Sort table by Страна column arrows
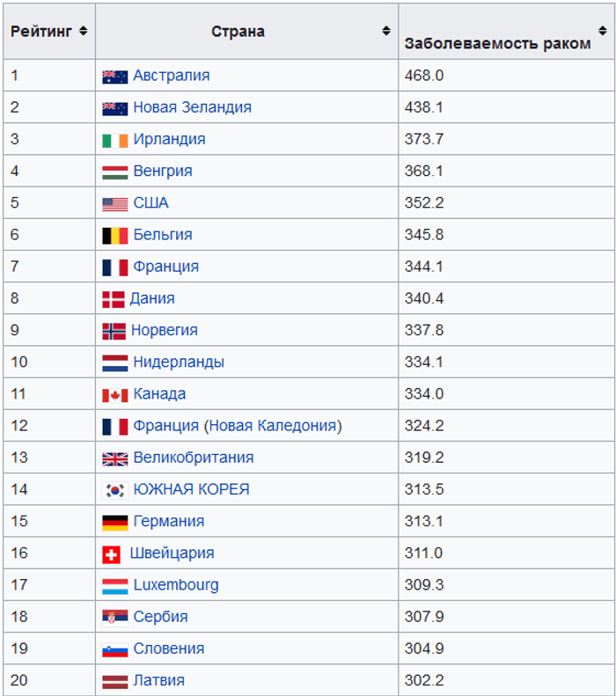The width and height of the screenshot is (616, 696). pyautogui.click(x=385, y=31)
